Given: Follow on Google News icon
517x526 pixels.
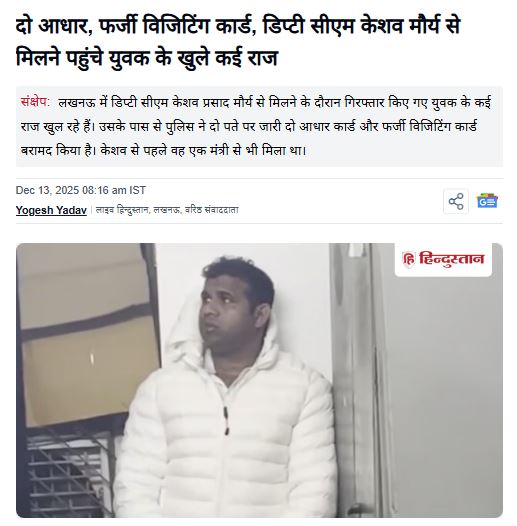Looking at the screenshot, I should (x=487, y=201).
